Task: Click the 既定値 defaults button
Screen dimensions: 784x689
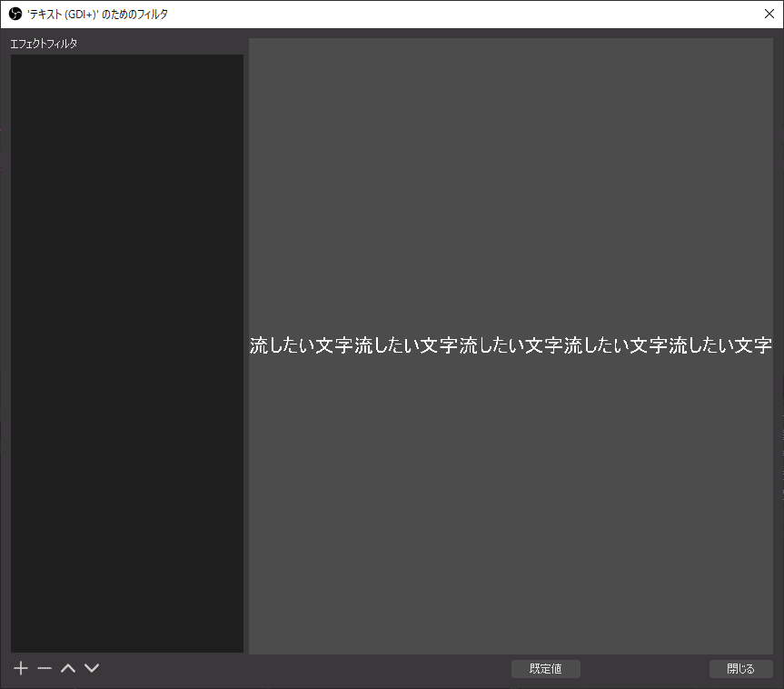Action: [545, 669]
